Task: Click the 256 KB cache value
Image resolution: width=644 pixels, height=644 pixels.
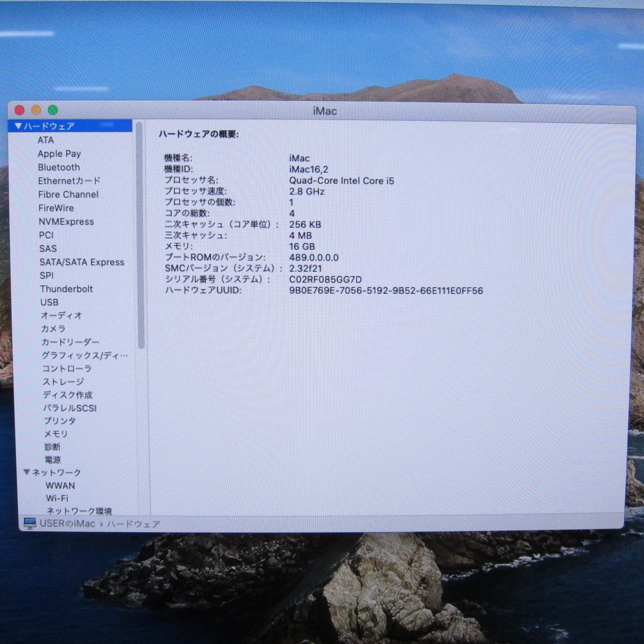Action: [305, 225]
